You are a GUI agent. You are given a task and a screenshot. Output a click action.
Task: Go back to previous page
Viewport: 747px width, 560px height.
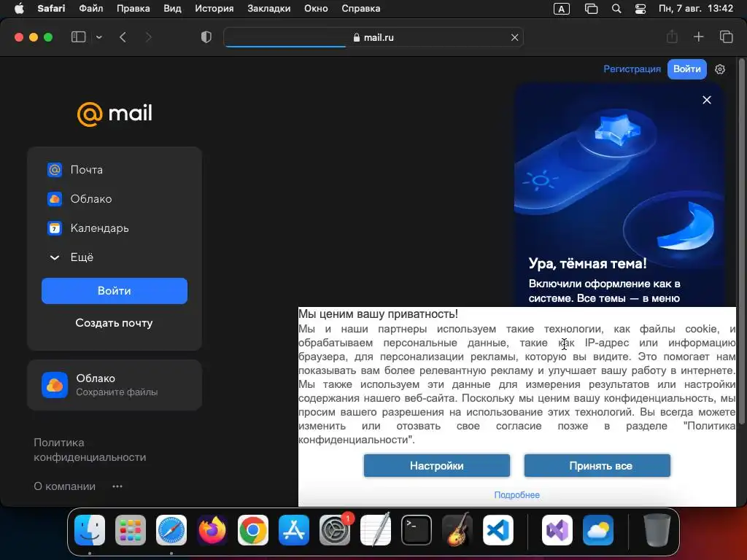click(123, 37)
